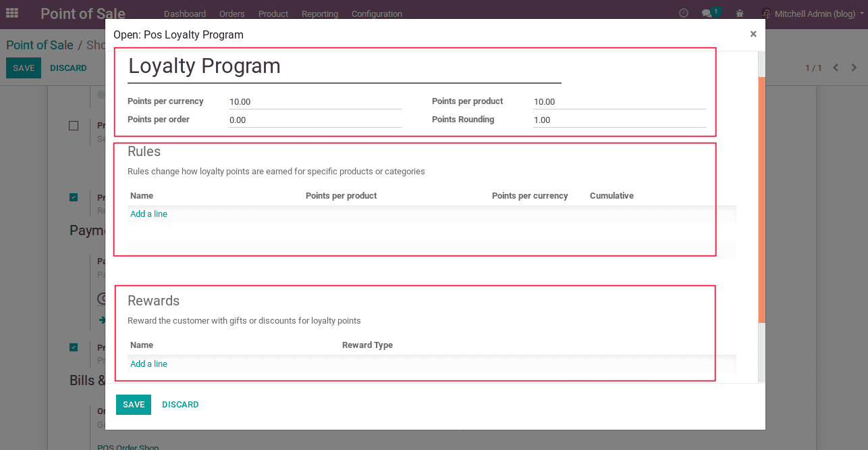Discard the Loyalty Program dialog changes

180,405
